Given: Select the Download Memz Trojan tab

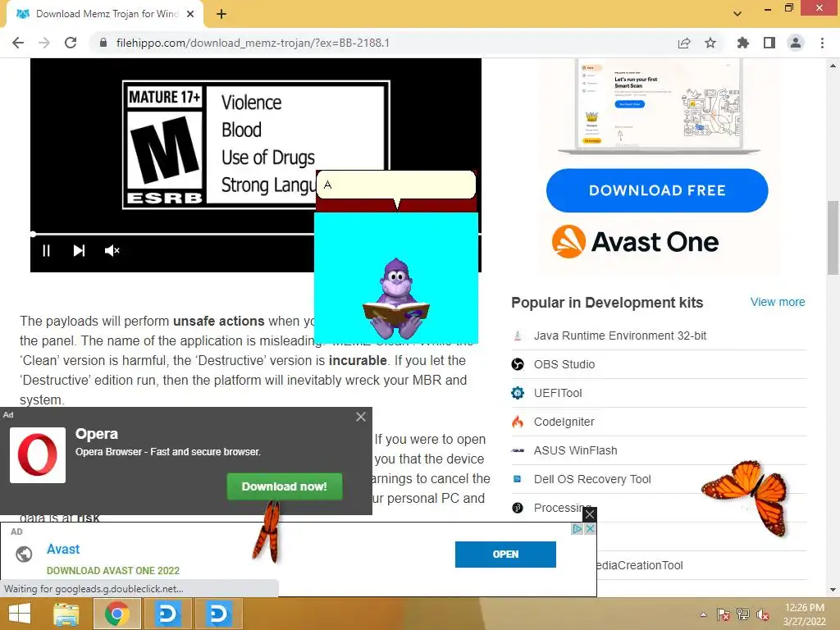Looking at the screenshot, I should pos(104,14).
